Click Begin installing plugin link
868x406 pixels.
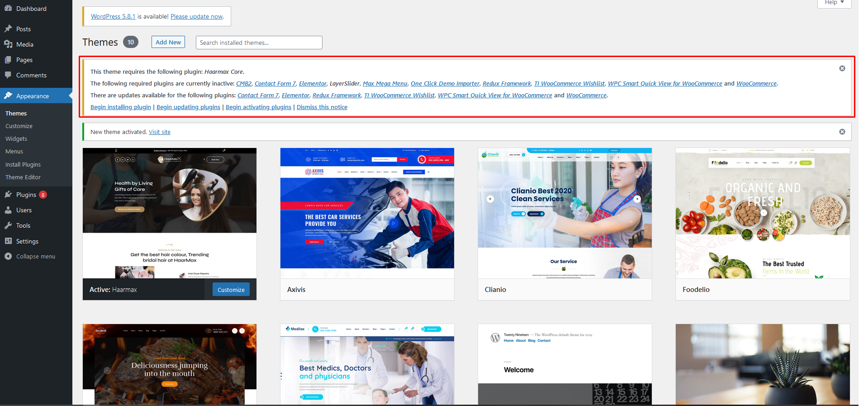[121, 107]
